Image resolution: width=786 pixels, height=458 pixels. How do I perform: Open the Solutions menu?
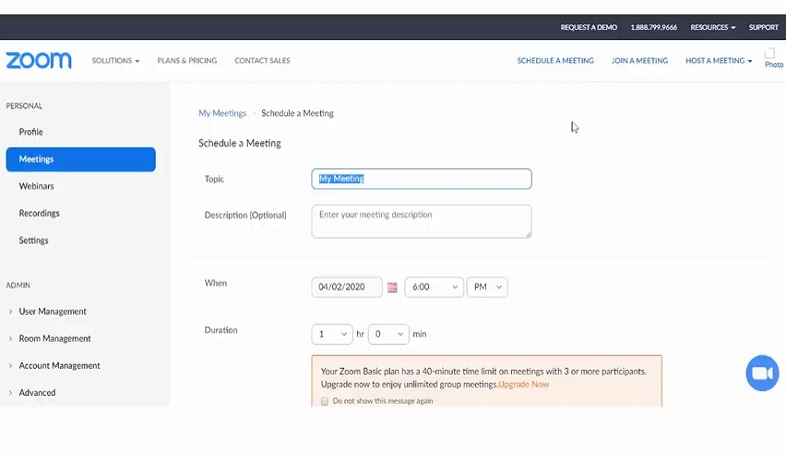[115, 61]
